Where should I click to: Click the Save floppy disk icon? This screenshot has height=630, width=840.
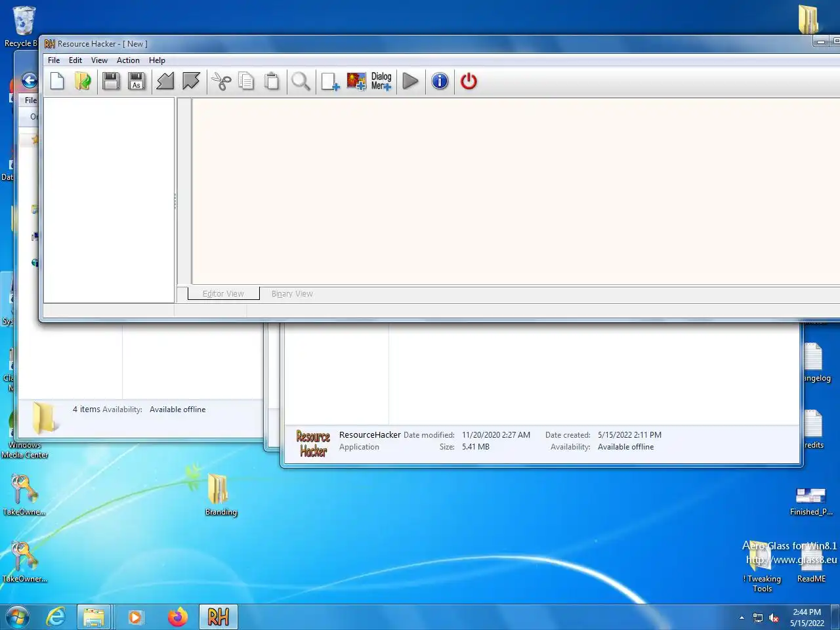pos(111,81)
